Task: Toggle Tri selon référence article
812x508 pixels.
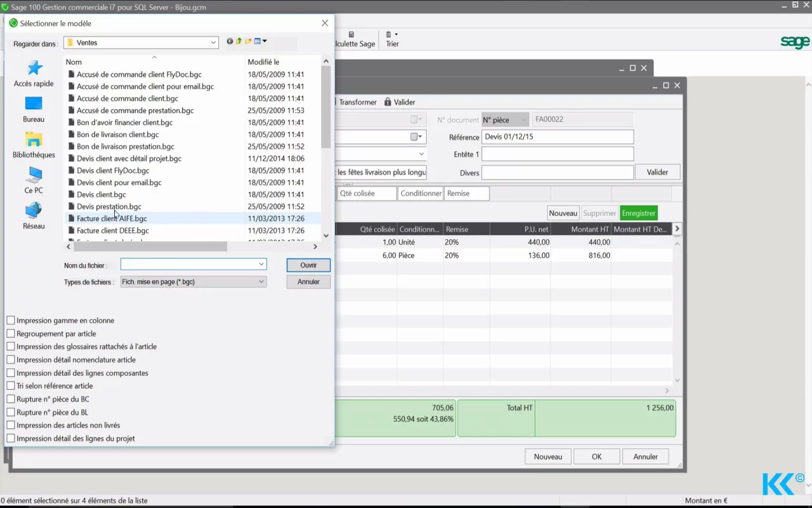Action: pos(11,386)
